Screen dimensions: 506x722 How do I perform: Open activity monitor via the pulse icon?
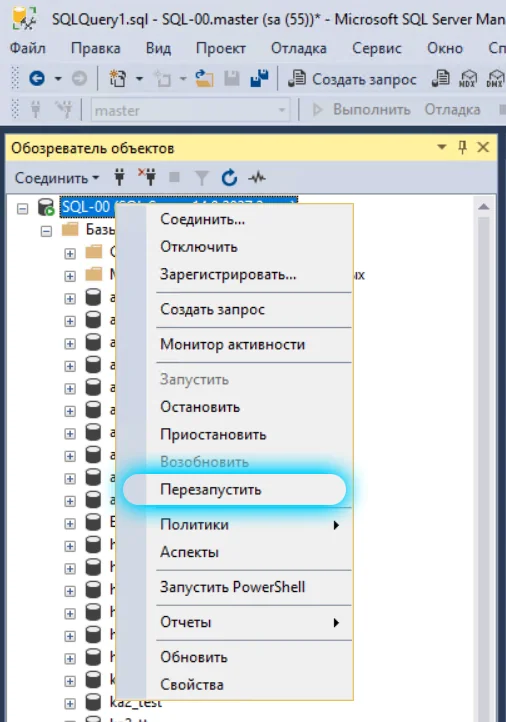click(257, 177)
